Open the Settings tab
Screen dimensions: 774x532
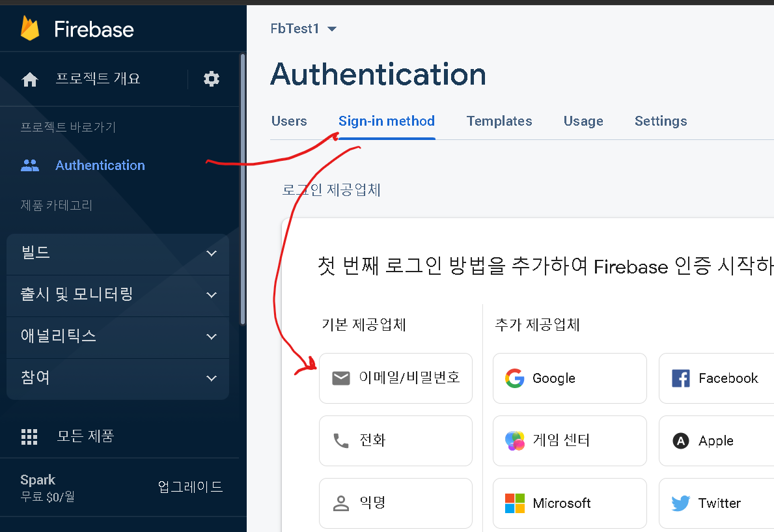tap(661, 121)
